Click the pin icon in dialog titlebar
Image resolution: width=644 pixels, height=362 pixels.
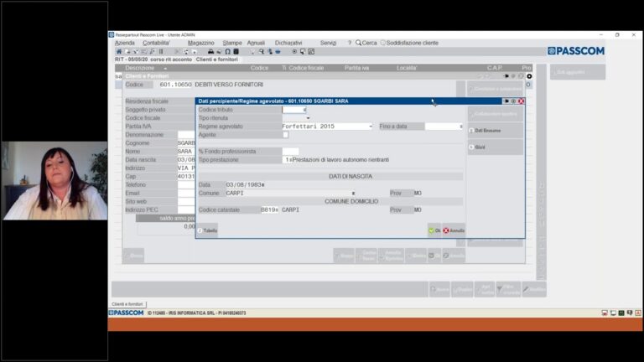506,101
